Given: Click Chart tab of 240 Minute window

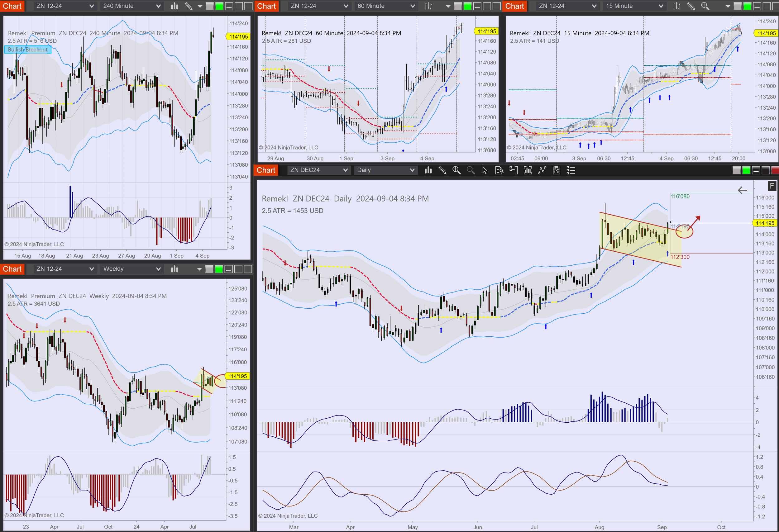Looking at the screenshot, I should (x=12, y=6).
